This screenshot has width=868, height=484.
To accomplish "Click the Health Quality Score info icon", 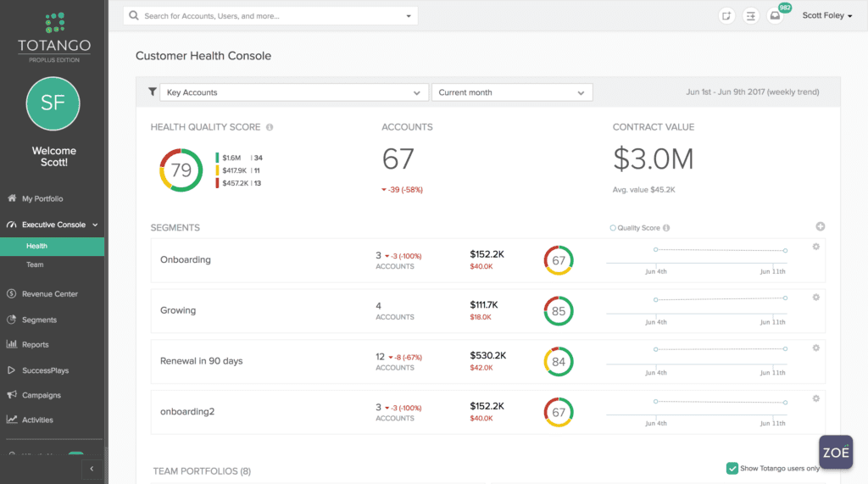I will click(x=270, y=127).
